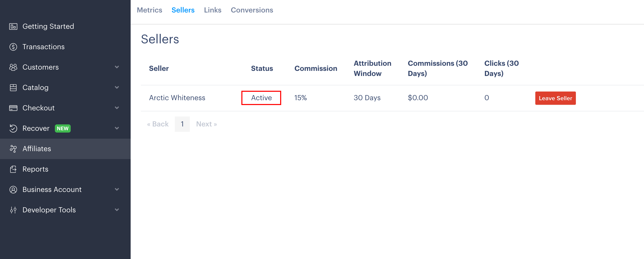Click the clicks count 0 value
Screen dimensions: 644x259
487,98
